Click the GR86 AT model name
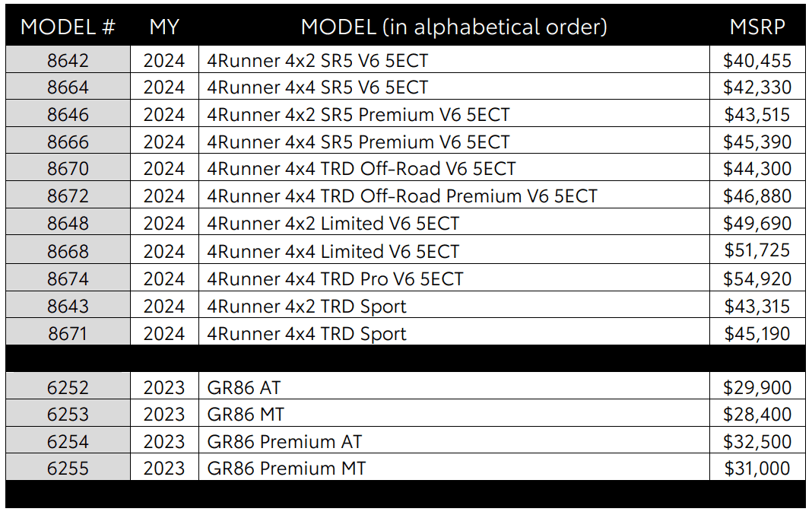 point(244,387)
